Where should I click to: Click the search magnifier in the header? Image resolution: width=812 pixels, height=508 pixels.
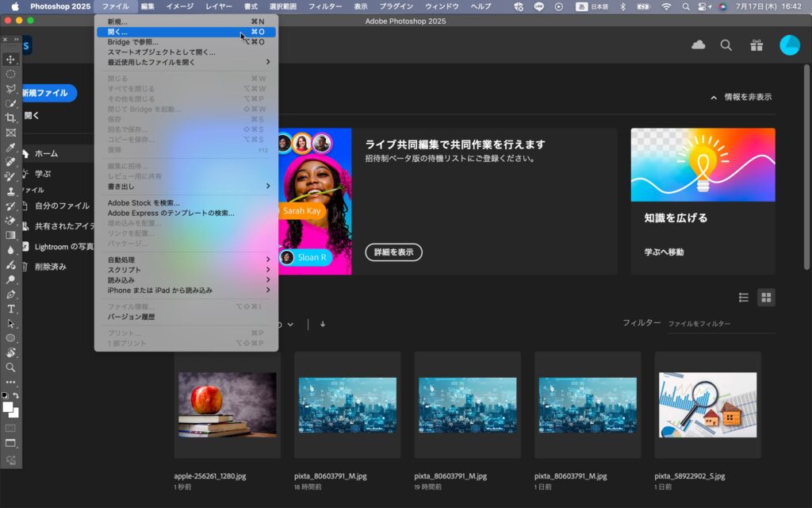[x=726, y=45]
